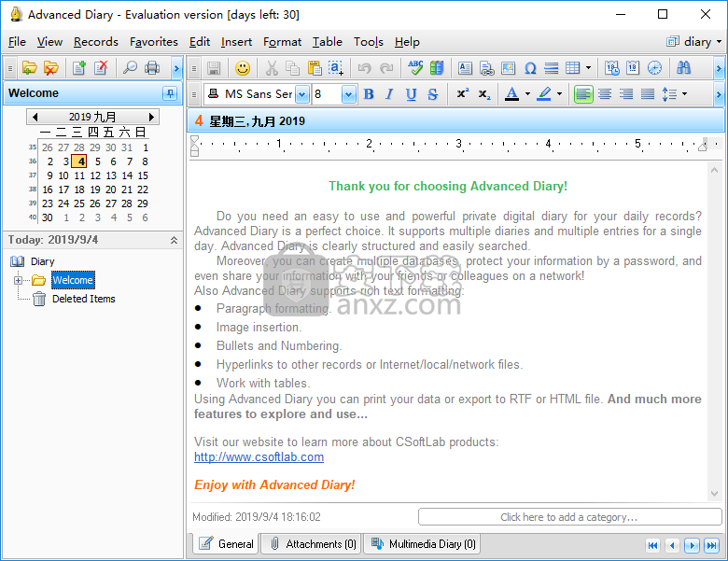The width and height of the screenshot is (728, 561).
Task: Click the printer icon in left toolbar
Action: tap(152, 68)
